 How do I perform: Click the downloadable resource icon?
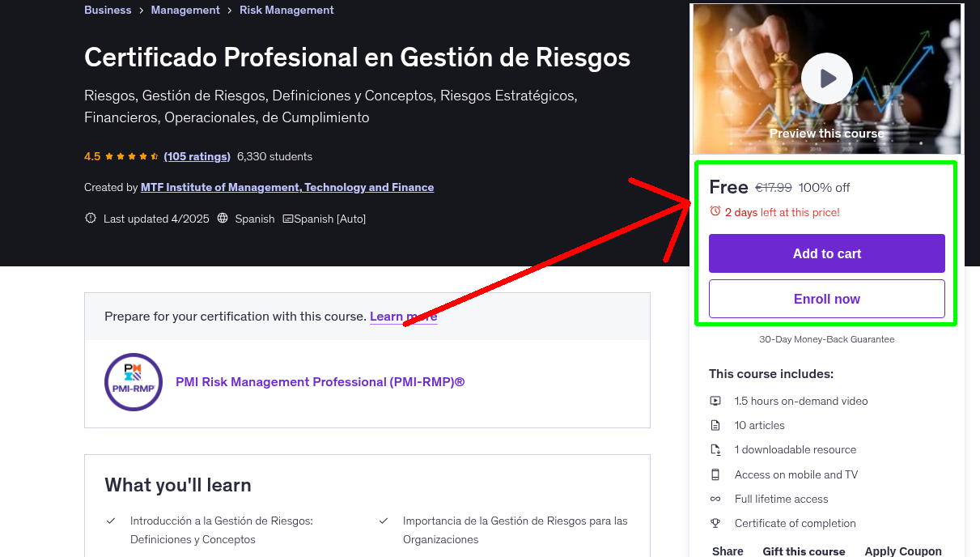[x=715, y=449]
